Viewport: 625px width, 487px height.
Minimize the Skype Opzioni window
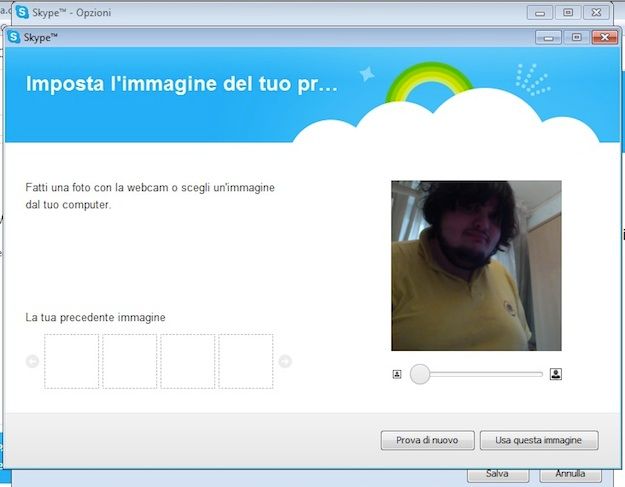(x=540, y=13)
